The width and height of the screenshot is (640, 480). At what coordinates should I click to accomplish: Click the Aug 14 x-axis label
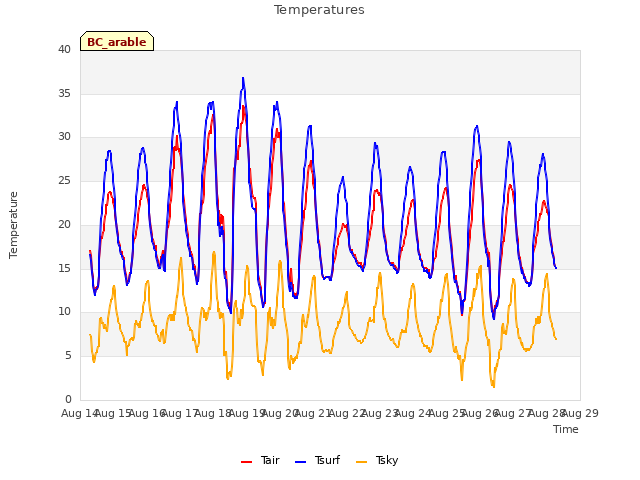[x=80, y=413]
